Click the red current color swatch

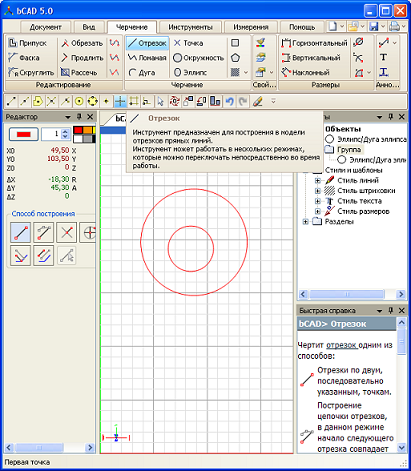[24, 134]
